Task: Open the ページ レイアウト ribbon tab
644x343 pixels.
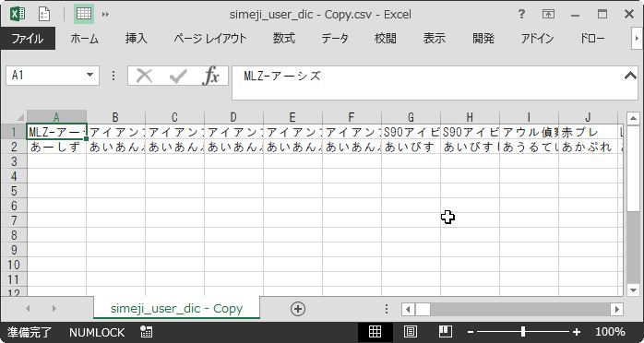Action: tap(210, 39)
